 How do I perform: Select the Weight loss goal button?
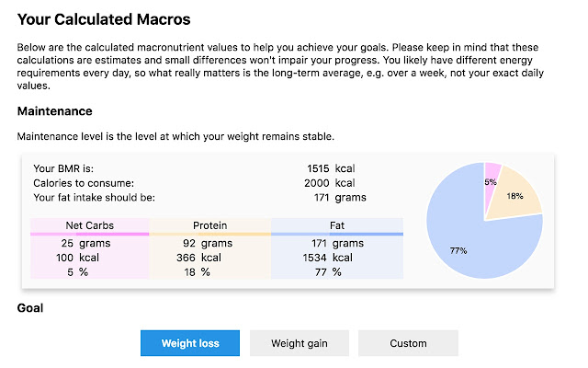[190, 343]
